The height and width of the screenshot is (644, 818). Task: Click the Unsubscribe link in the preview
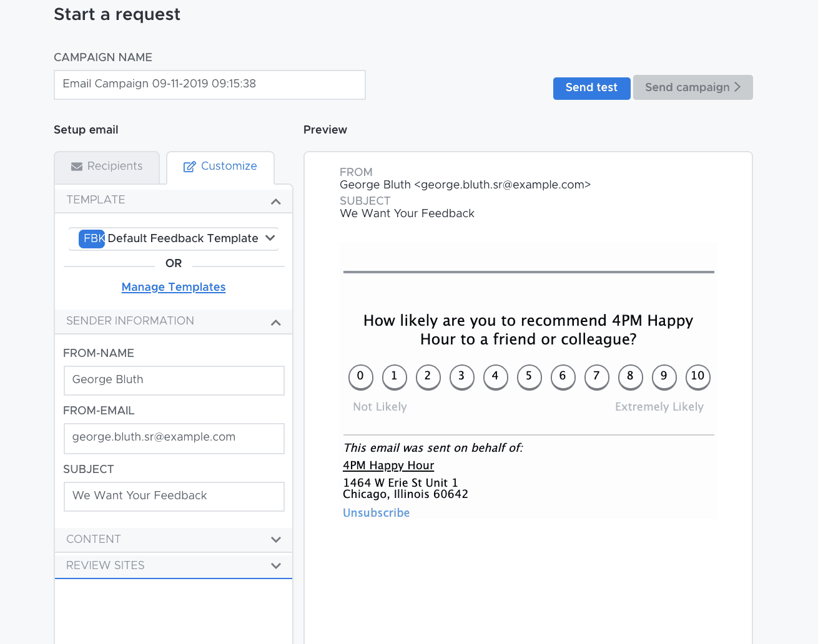[x=376, y=512]
